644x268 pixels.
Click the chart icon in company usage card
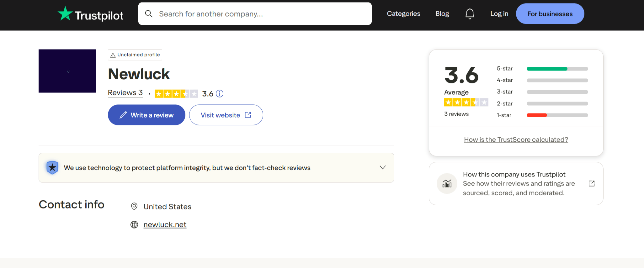click(x=447, y=184)
